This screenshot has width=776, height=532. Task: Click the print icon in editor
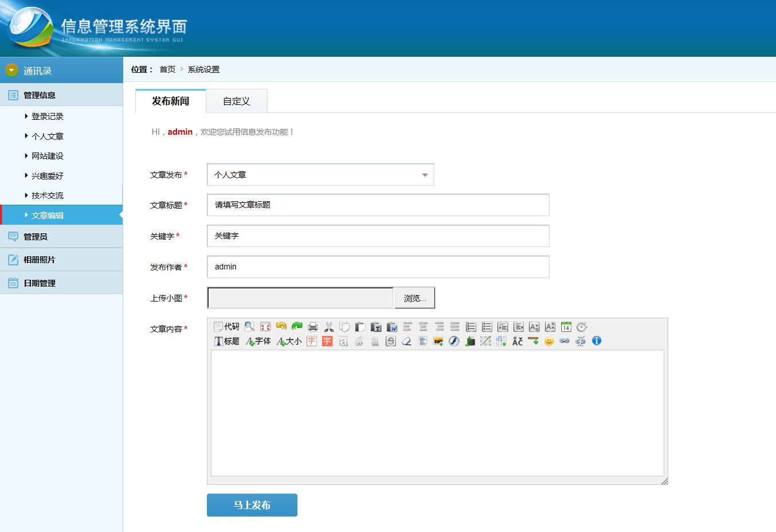(x=313, y=327)
